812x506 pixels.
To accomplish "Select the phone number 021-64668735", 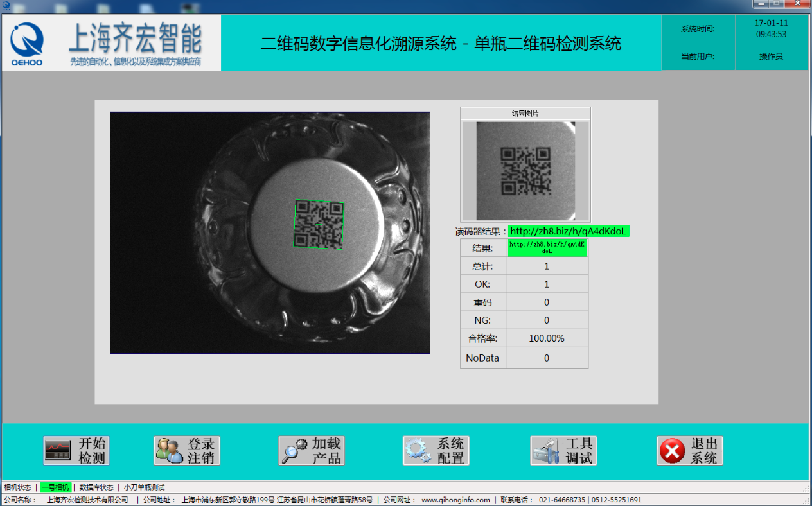I will click(x=562, y=500).
